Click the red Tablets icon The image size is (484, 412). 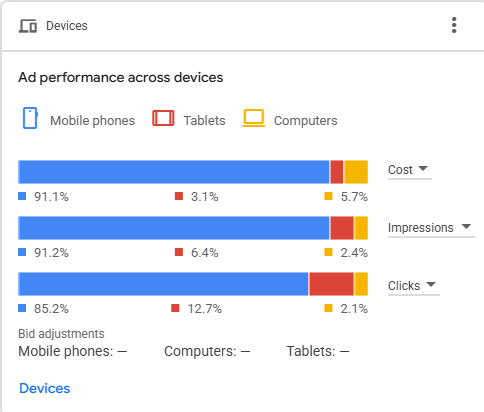click(x=163, y=118)
